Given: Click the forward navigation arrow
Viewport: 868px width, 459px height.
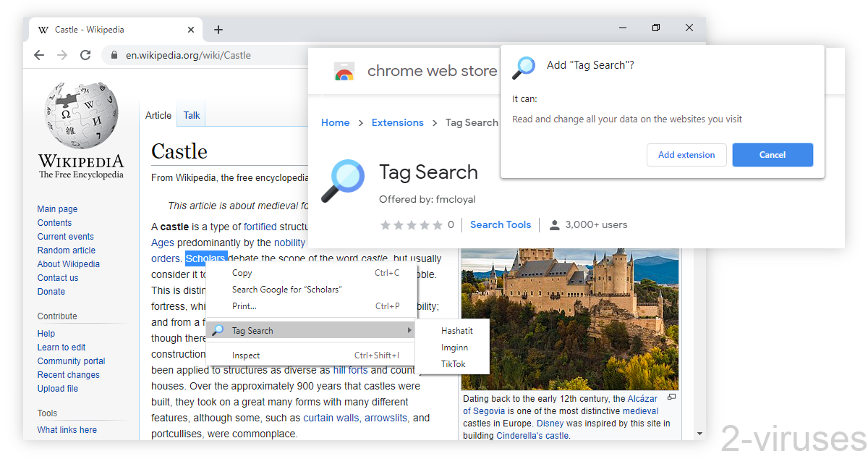Looking at the screenshot, I should (62, 55).
